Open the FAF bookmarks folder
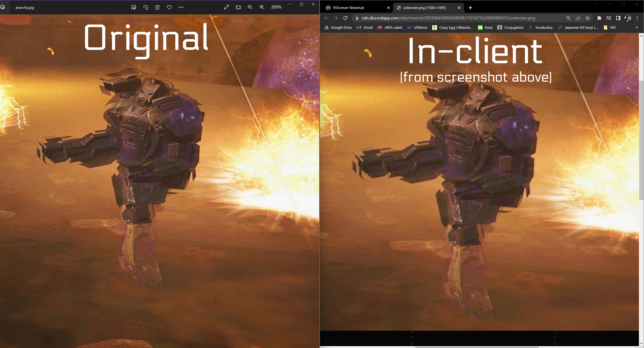644x348 pixels. [610, 28]
